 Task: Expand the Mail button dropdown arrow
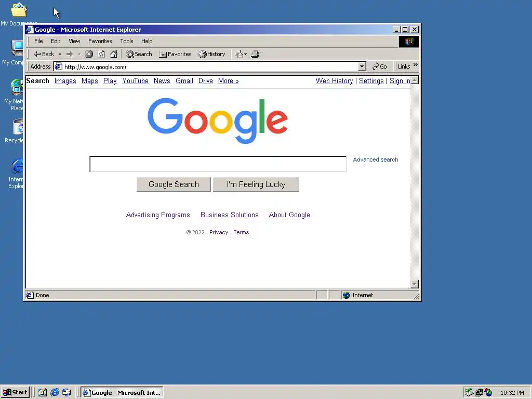(246, 54)
